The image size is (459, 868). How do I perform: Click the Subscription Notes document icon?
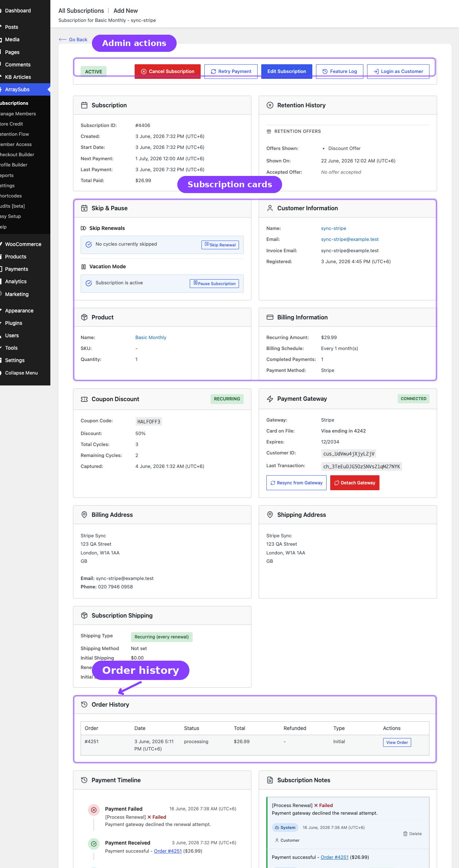[270, 780]
